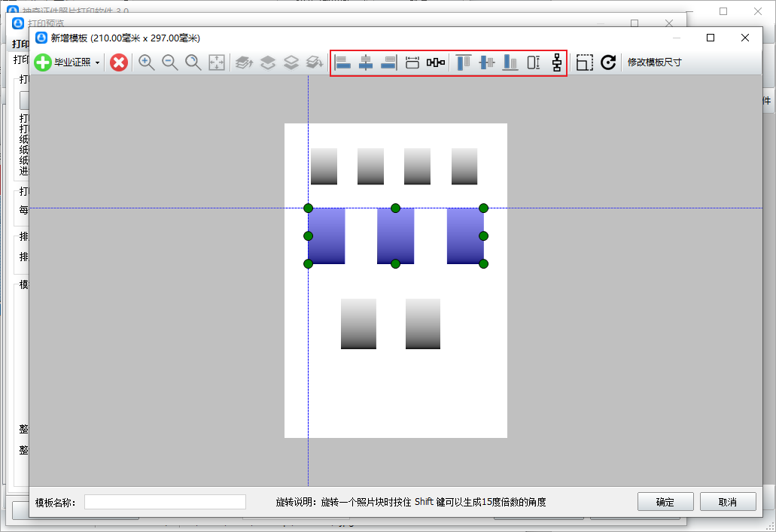The width and height of the screenshot is (776, 532).
Task: Click the 模板名称 text input field
Action: tap(165, 502)
